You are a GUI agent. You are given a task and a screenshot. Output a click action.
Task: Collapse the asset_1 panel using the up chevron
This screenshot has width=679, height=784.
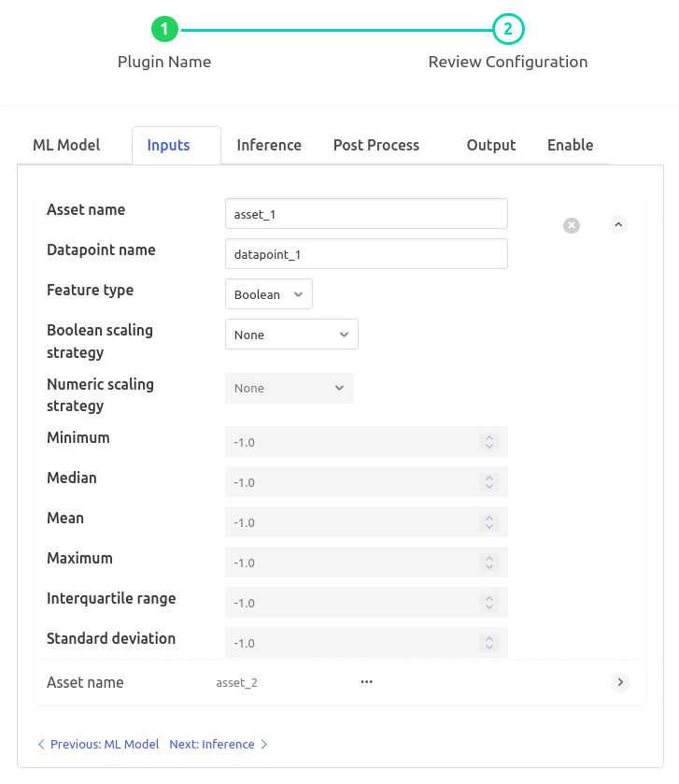click(618, 224)
